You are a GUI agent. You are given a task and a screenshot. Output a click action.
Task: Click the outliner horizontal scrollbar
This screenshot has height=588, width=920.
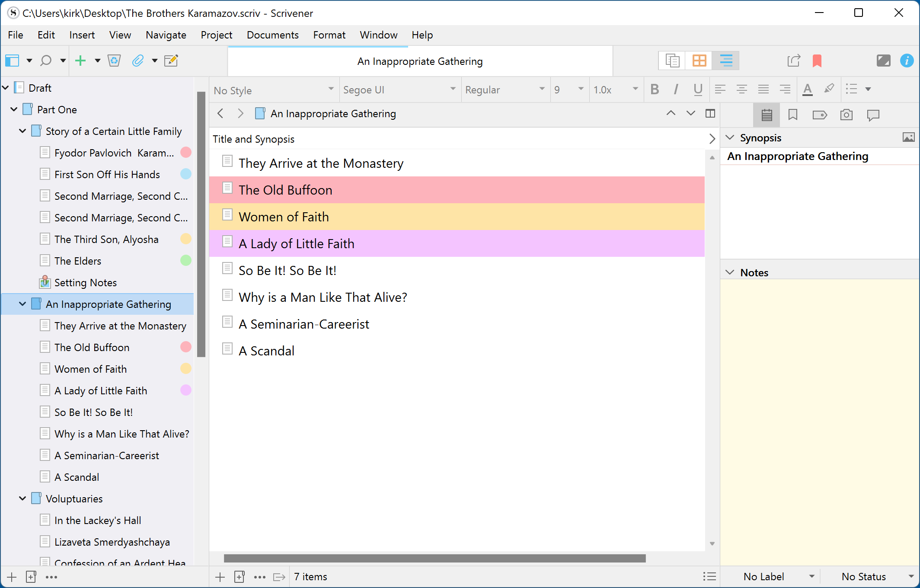click(x=434, y=558)
